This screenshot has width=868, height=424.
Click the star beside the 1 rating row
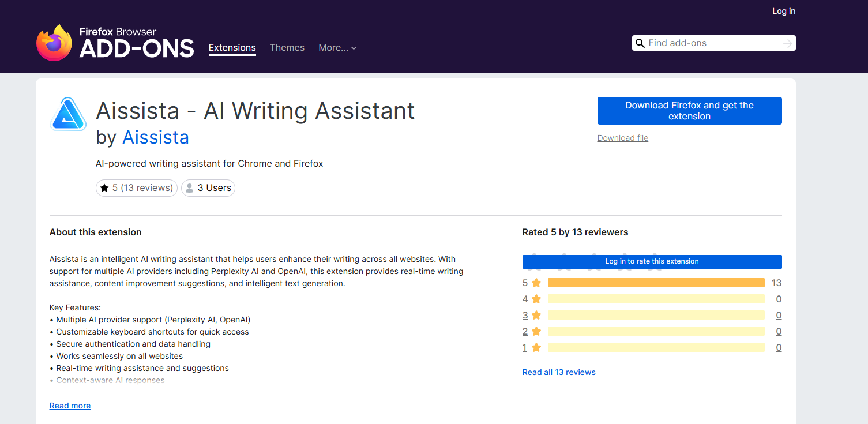tap(536, 347)
